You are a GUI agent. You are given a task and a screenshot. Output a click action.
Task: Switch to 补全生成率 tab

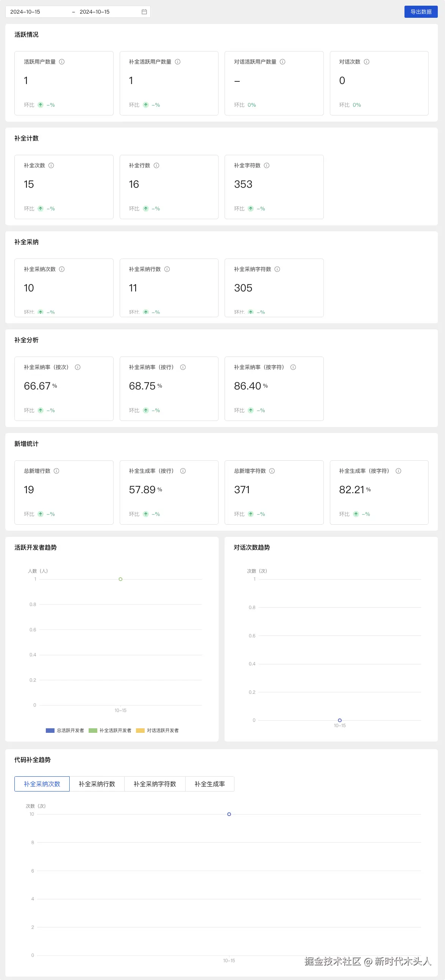pyautogui.click(x=209, y=784)
